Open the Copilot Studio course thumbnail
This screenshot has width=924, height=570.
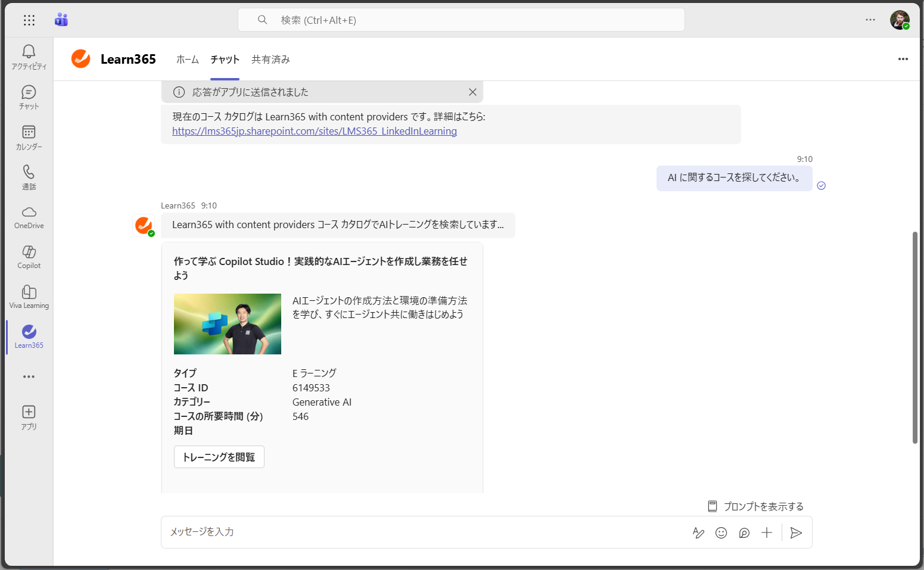[x=228, y=324]
